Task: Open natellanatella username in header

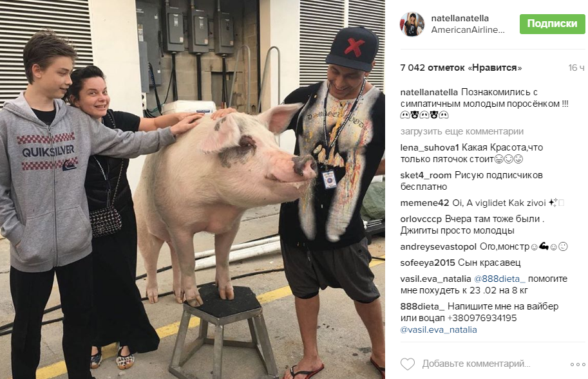Action: pos(460,18)
